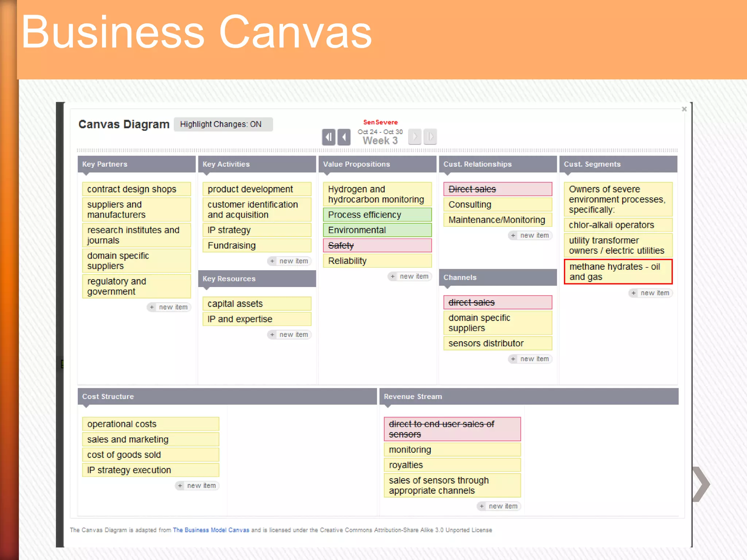This screenshot has height=560, width=747.
Task: Select the Channels header
Action: coord(498,277)
